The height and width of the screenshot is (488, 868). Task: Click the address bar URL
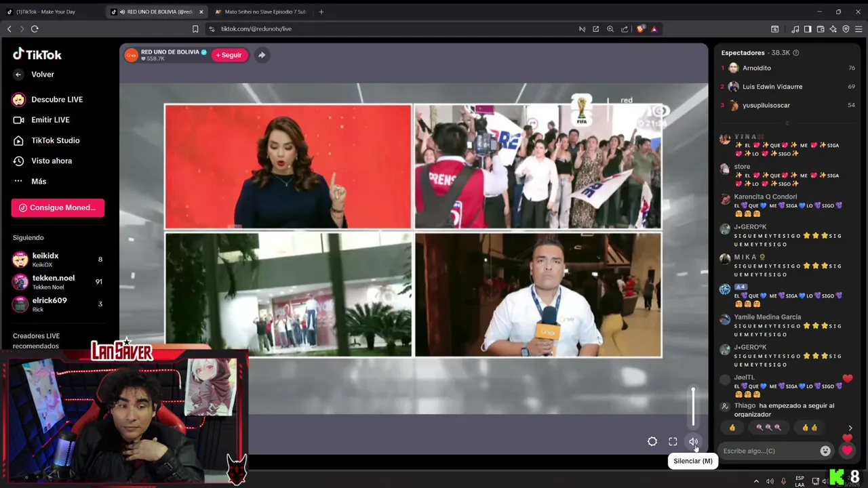[x=256, y=29]
